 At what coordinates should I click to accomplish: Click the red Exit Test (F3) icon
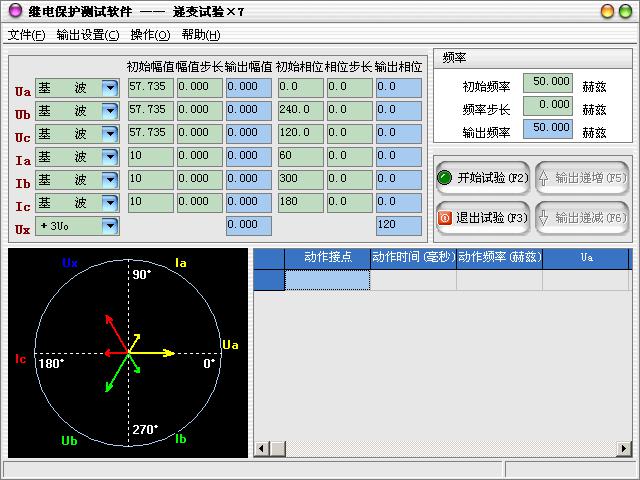445,217
